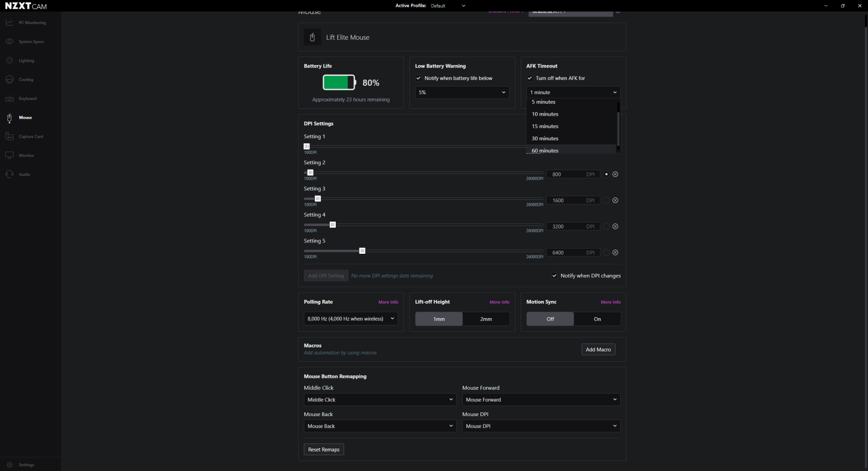Set DPI Setting 3 as active radio

point(607,200)
